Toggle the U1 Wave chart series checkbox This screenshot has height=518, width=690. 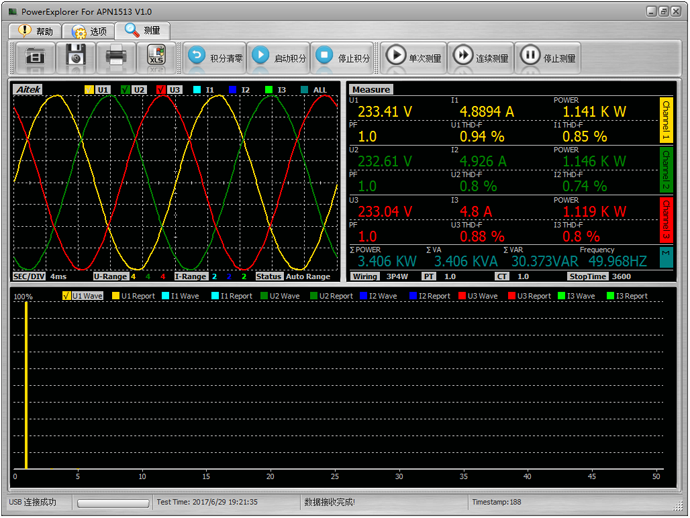click(67, 296)
